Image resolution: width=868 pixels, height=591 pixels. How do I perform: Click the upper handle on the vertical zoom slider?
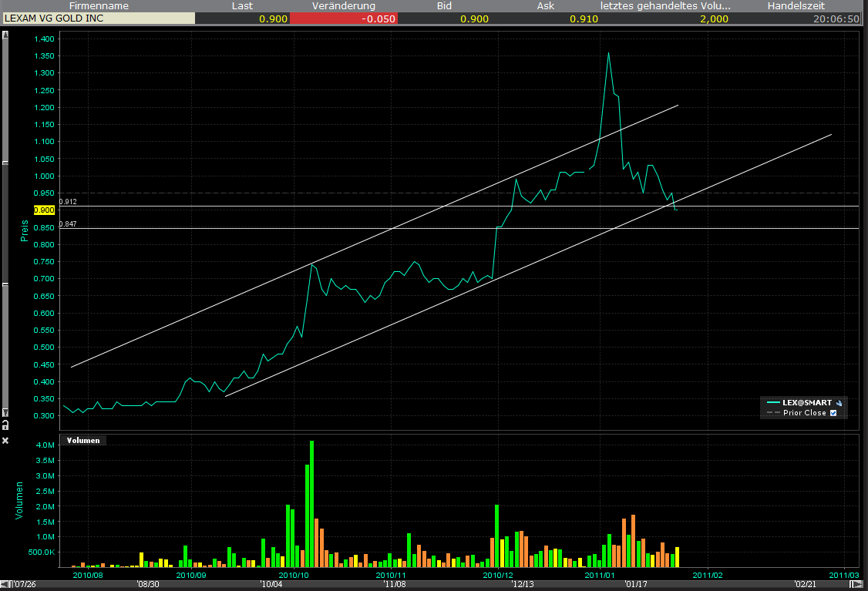click(5, 163)
